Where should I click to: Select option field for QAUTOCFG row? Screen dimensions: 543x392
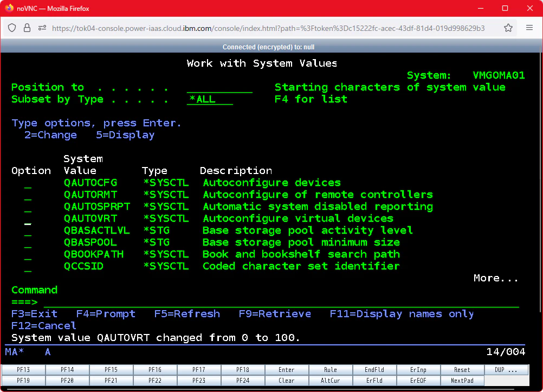coord(28,183)
